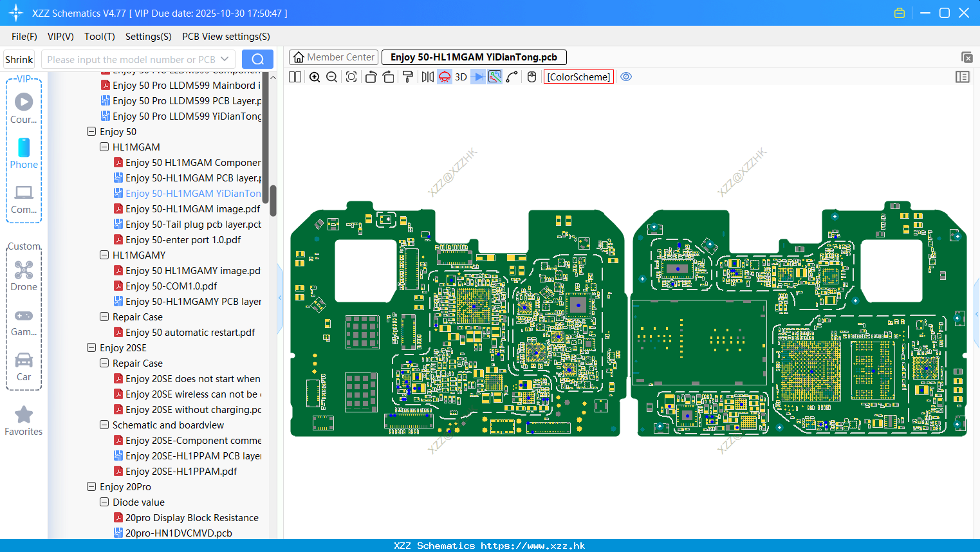Open the Member Center tab

tap(334, 57)
